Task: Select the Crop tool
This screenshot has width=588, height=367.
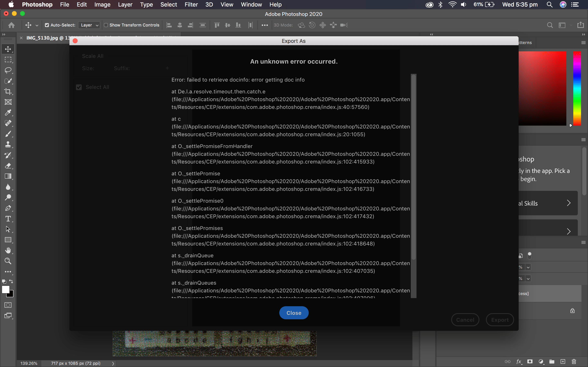Action: tap(8, 92)
